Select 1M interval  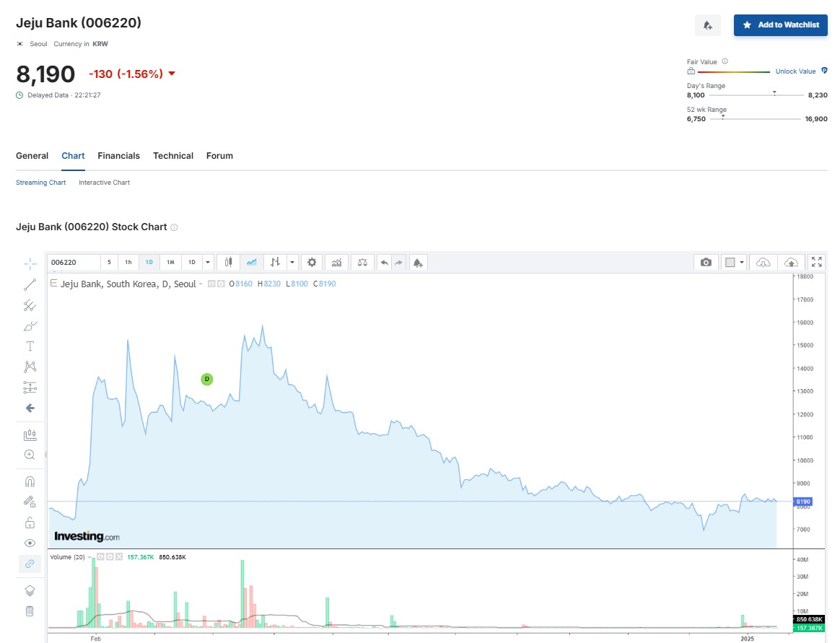click(171, 262)
